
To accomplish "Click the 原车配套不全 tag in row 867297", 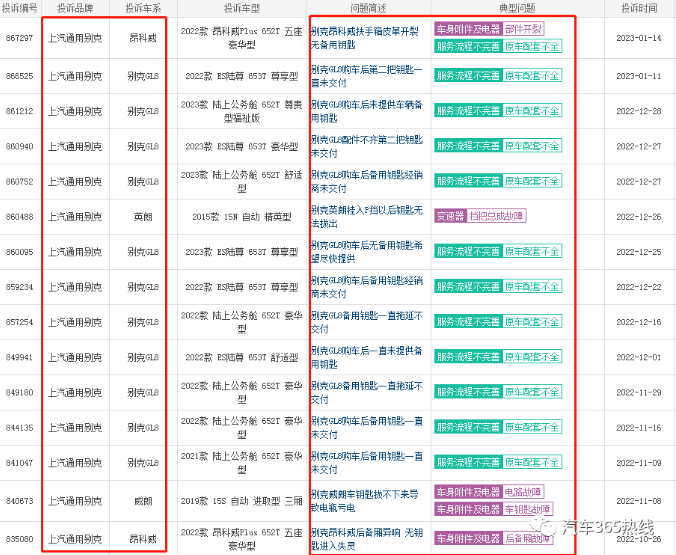I will point(532,46).
